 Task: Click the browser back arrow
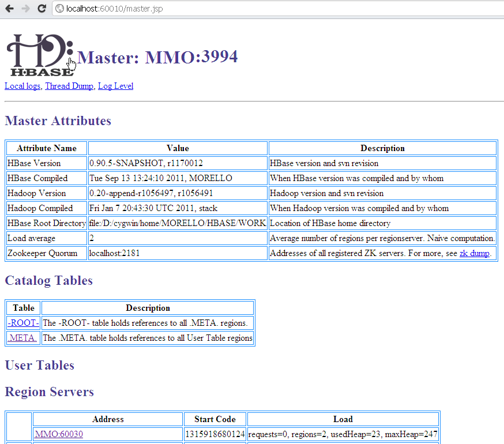pos(9,9)
